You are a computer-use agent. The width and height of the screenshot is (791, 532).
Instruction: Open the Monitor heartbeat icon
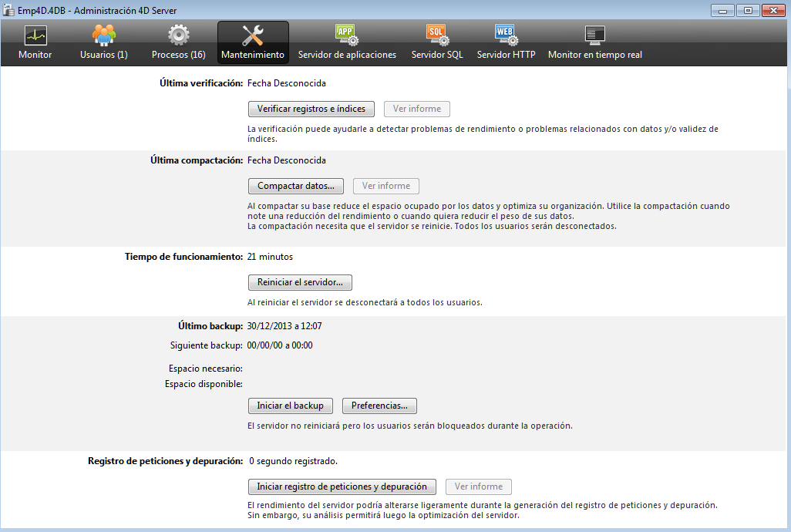(x=35, y=35)
